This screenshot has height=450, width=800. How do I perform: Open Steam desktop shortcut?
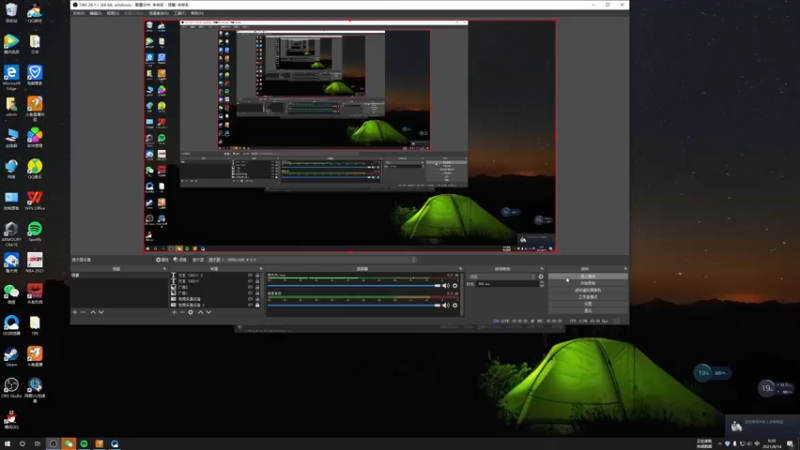[11, 357]
